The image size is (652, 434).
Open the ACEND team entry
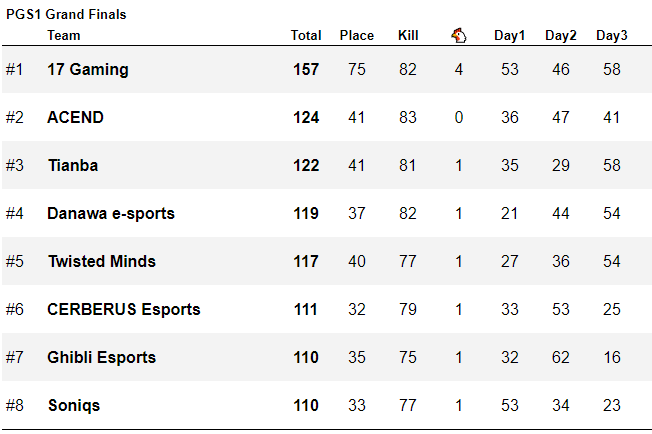[x=75, y=118]
